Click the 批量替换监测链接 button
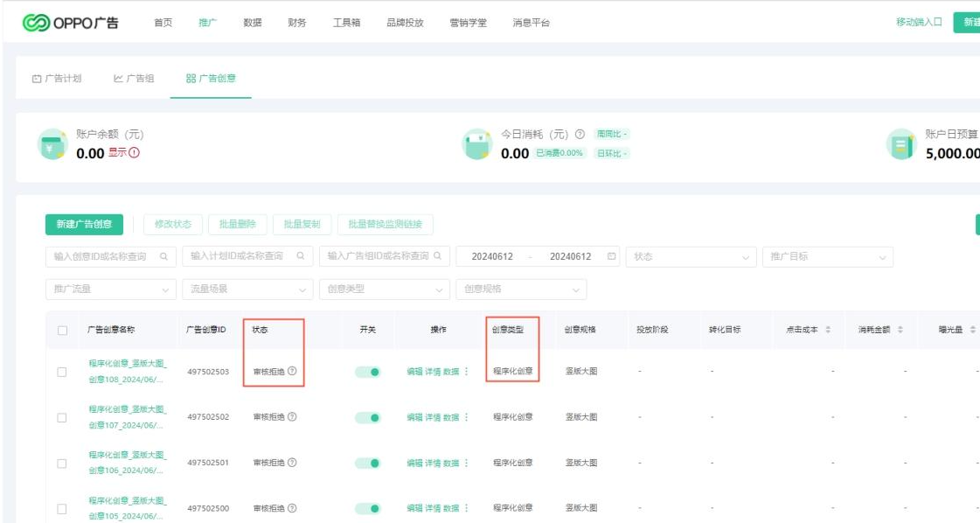Image resolution: width=980 pixels, height=523 pixels. coord(385,224)
